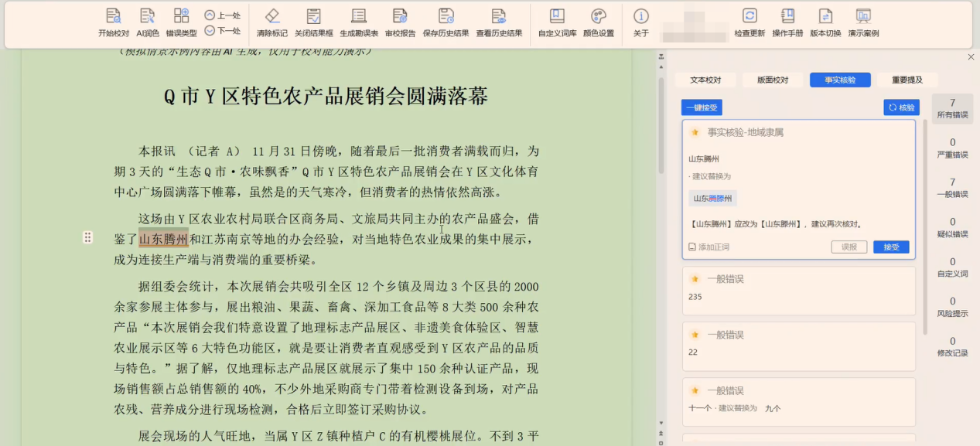Expand the 一般错误 card showing 235

coord(799,292)
